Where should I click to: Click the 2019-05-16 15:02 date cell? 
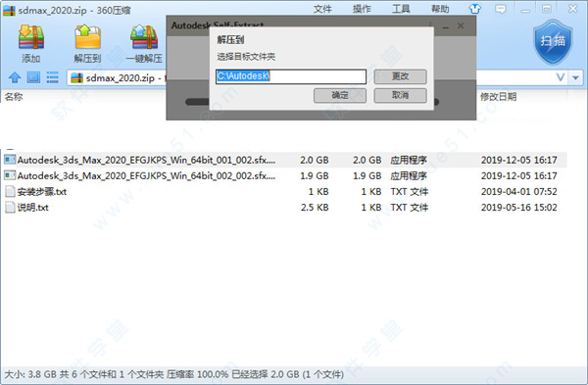pyautogui.click(x=519, y=208)
